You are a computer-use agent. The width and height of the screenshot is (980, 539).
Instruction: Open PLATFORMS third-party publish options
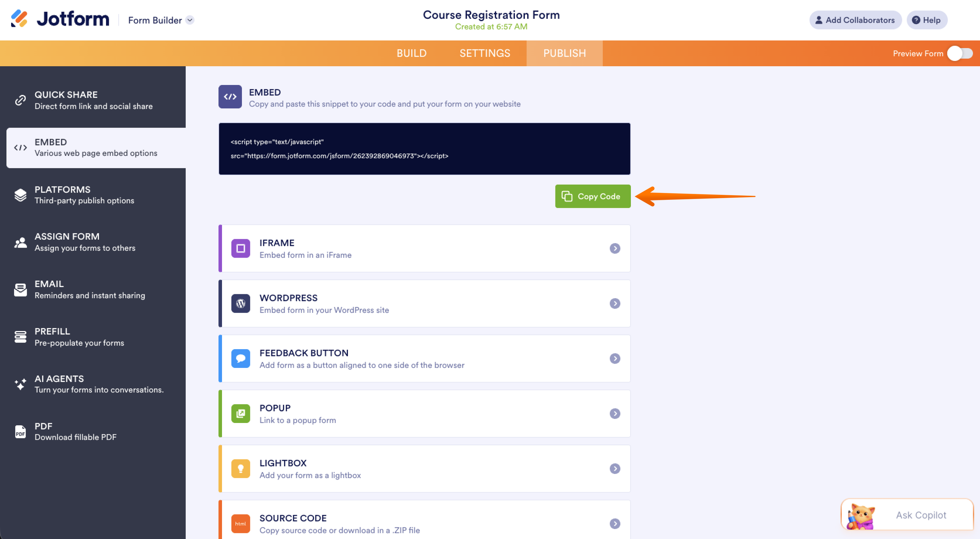(93, 195)
